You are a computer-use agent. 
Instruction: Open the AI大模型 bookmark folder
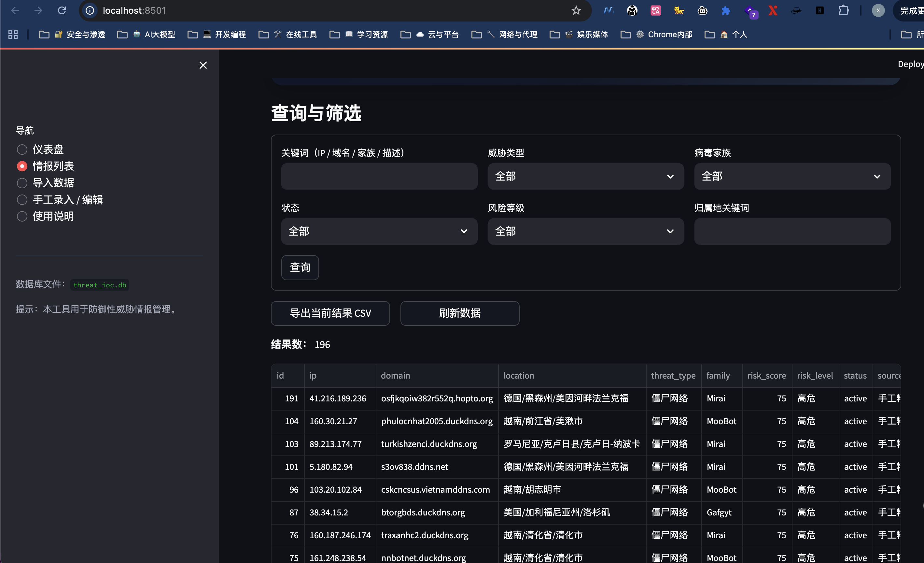click(x=146, y=35)
